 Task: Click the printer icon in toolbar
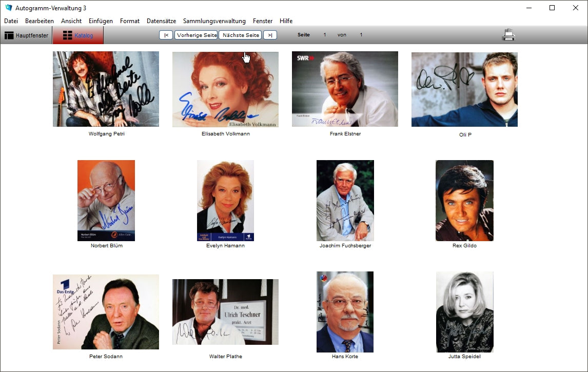tap(508, 35)
